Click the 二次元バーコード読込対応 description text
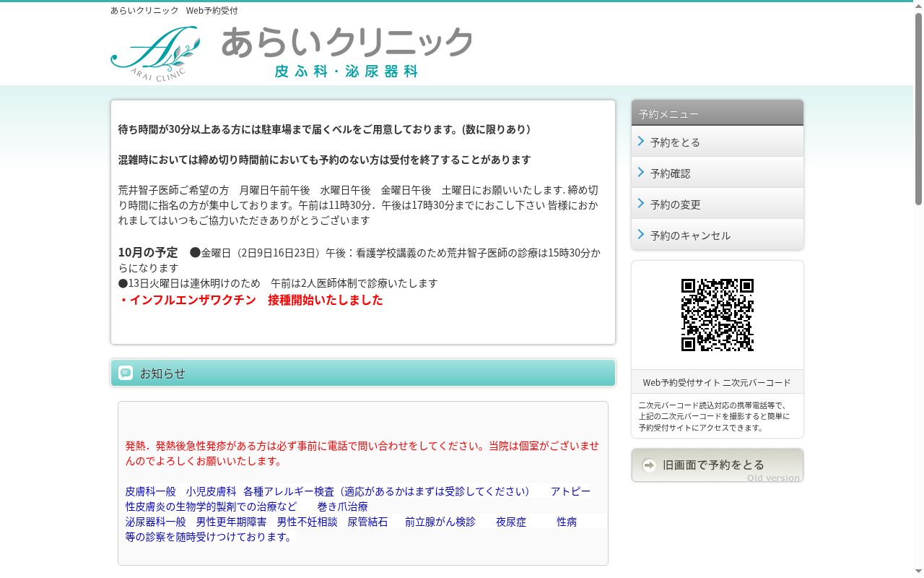 714,416
